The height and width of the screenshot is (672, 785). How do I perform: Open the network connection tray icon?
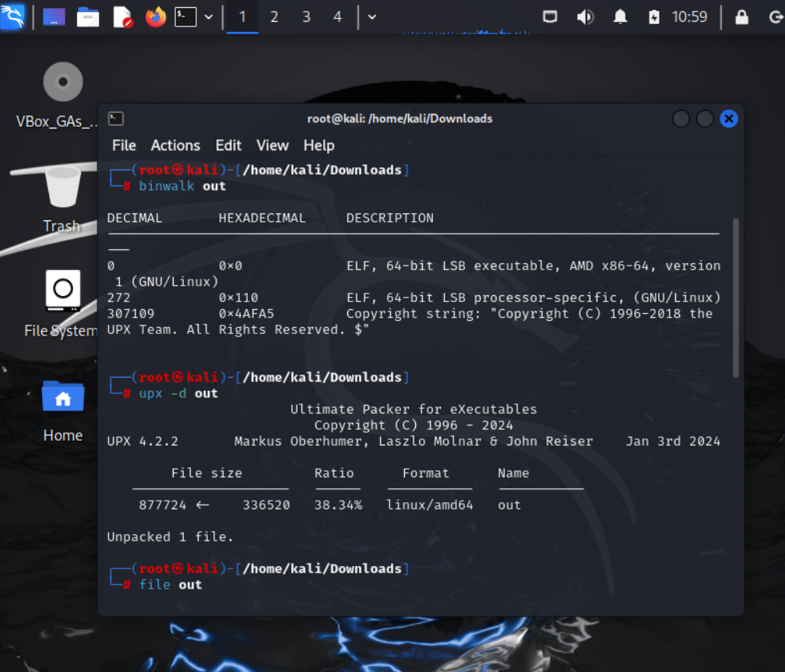pos(550,16)
